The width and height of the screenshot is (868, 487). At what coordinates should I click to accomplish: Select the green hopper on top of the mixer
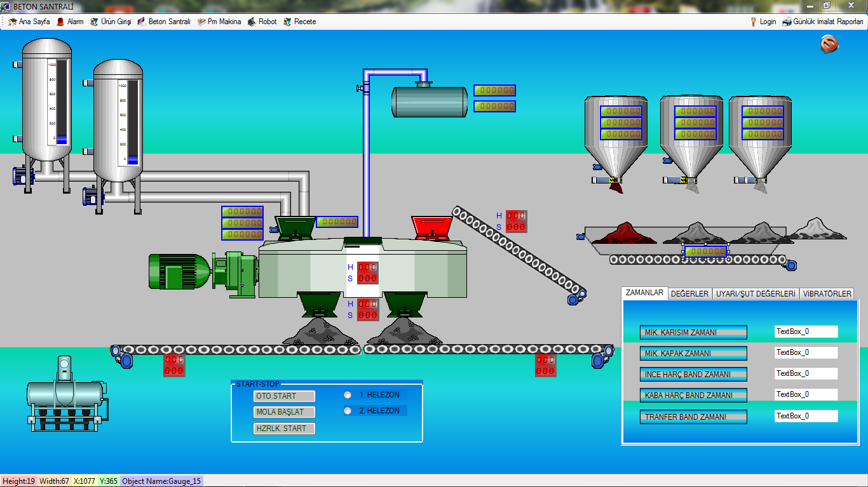[295, 227]
